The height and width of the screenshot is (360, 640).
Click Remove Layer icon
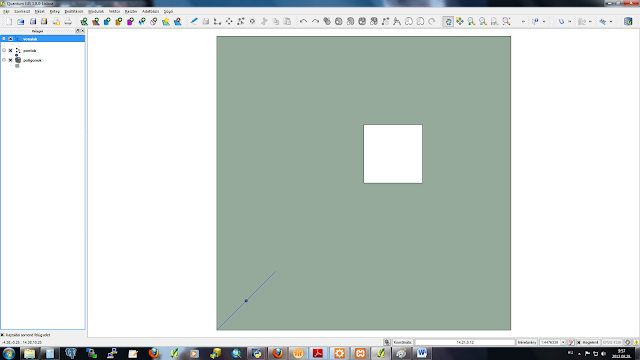point(178,21)
